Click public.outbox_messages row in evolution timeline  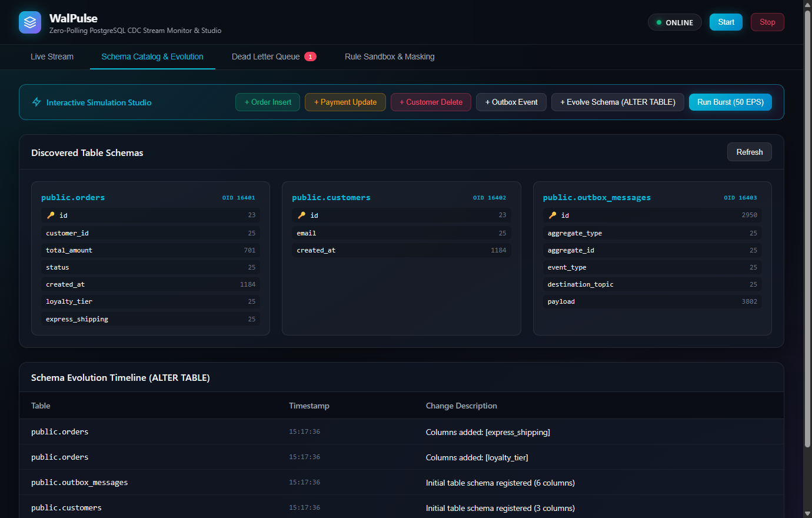(x=401, y=482)
